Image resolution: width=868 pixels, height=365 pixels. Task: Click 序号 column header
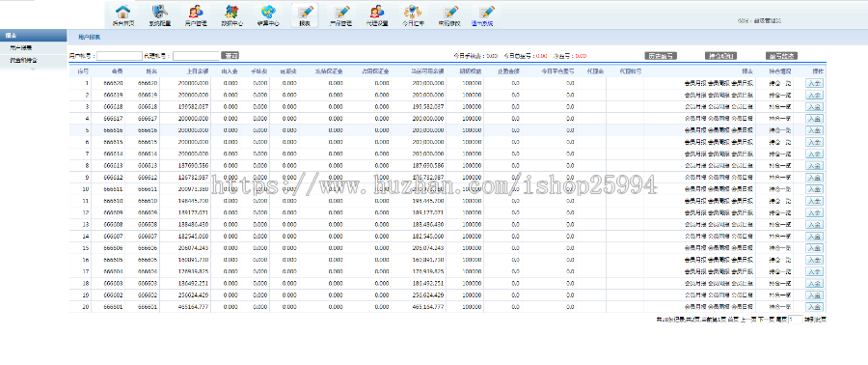coord(83,70)
